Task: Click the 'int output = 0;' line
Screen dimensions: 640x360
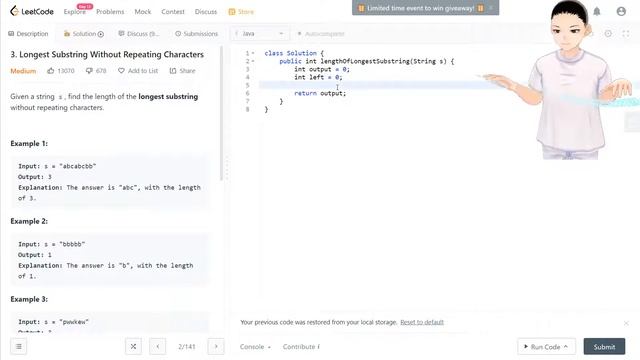Action: click(322, 69)
